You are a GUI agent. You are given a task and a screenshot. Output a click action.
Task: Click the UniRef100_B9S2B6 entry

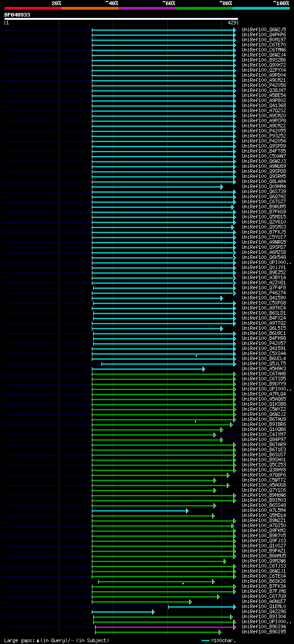(264, 60)
